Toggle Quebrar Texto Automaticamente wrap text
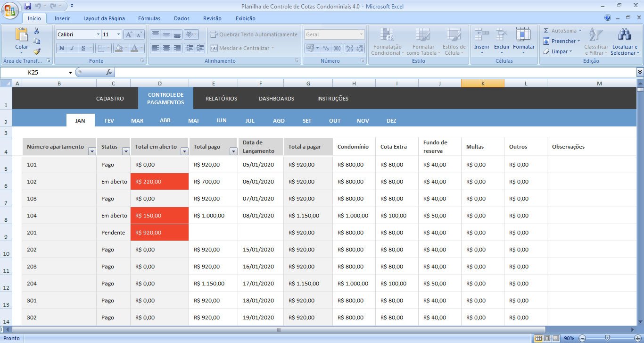The height and width of the screenshot is (343, 644). point(254,34)
